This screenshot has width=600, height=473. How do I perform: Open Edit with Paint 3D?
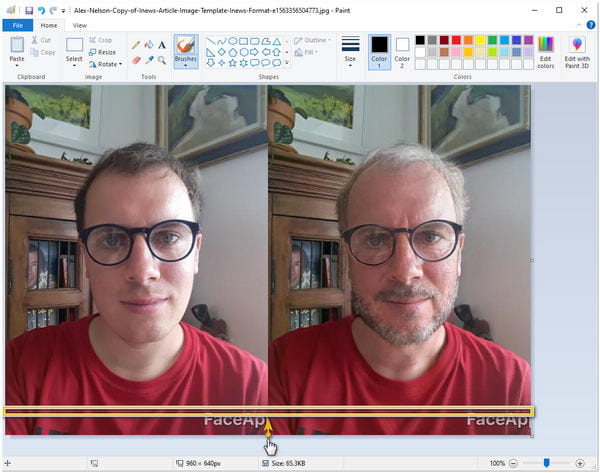click(x=577, y=53)
